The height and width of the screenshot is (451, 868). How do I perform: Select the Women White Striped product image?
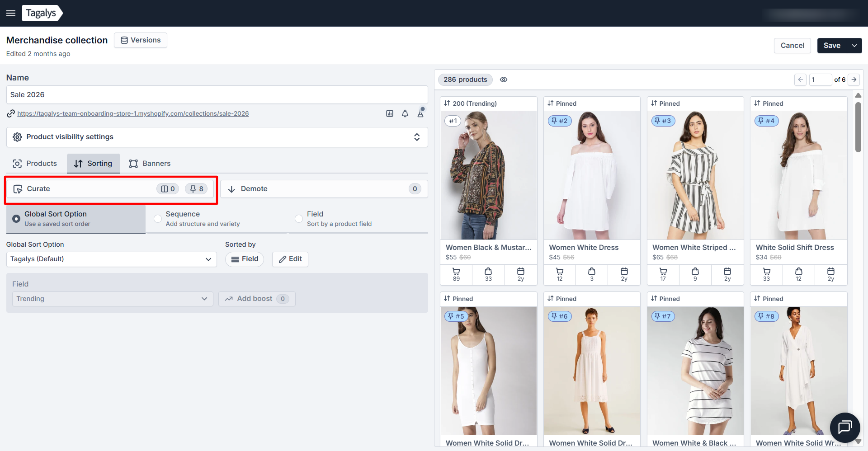(x=695, y=175)
